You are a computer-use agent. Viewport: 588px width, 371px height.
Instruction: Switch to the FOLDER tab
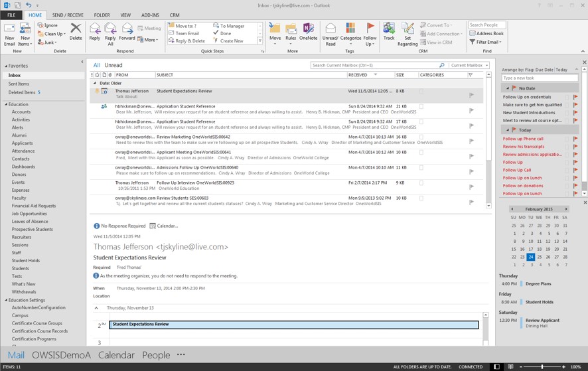click(x=102, y=15)
